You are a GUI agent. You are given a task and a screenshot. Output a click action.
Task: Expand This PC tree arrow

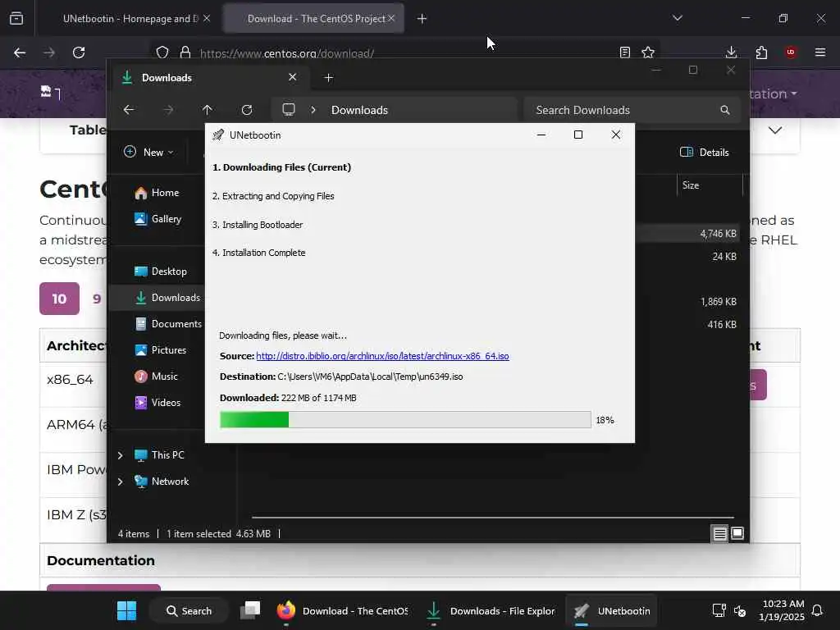coord(120,455)
